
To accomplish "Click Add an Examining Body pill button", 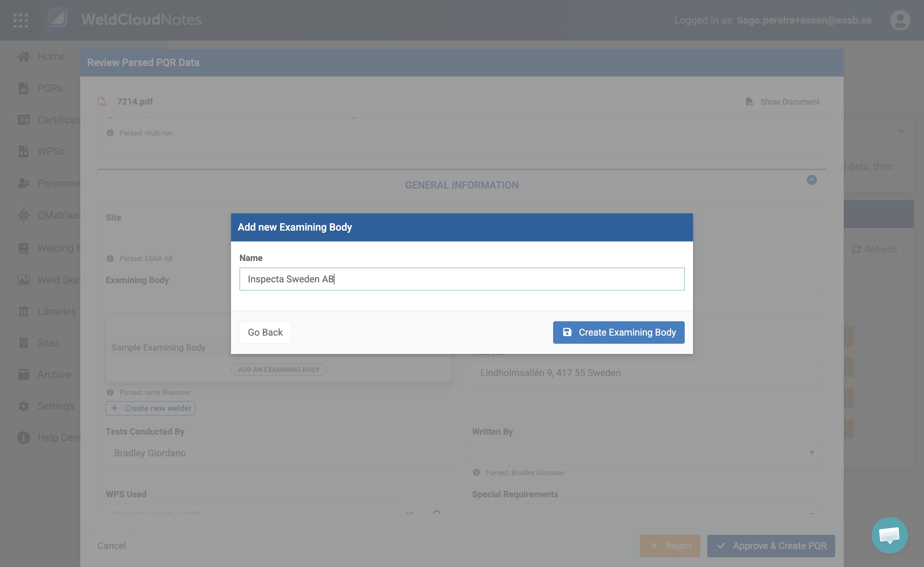I will [279, 370].
